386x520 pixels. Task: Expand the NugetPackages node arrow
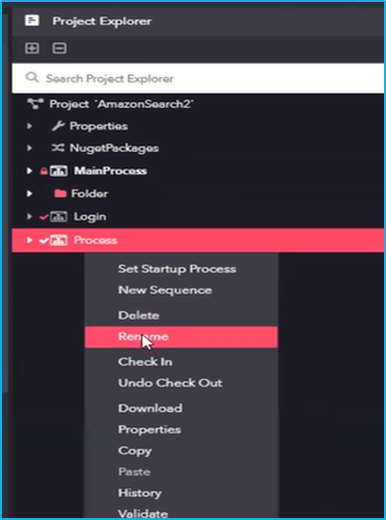coord(29,148)
